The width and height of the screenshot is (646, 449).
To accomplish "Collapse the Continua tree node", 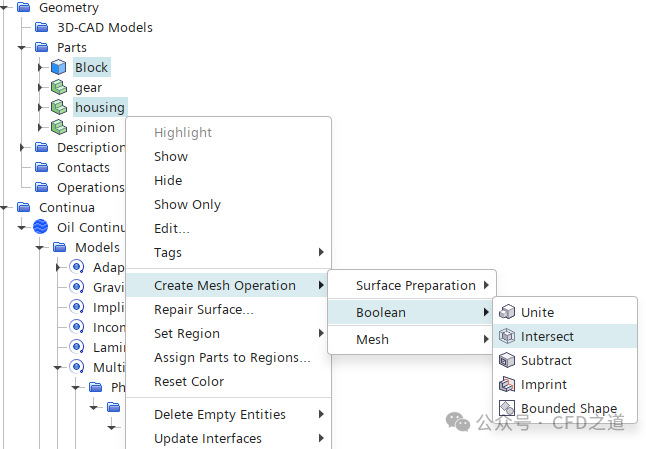I will (x=5, y=207).
